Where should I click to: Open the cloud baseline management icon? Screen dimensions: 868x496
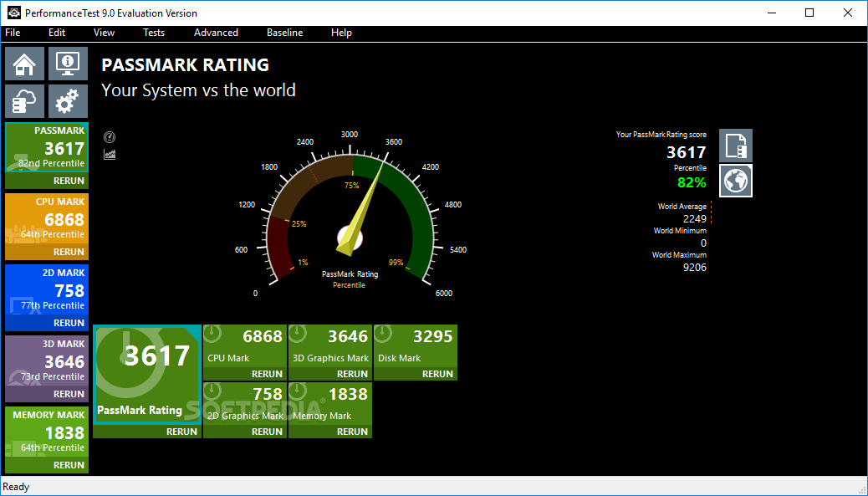click(x=25, y=101)
